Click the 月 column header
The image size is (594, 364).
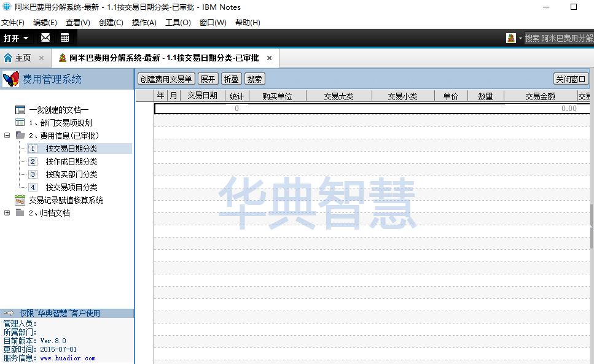coord(173,96)
